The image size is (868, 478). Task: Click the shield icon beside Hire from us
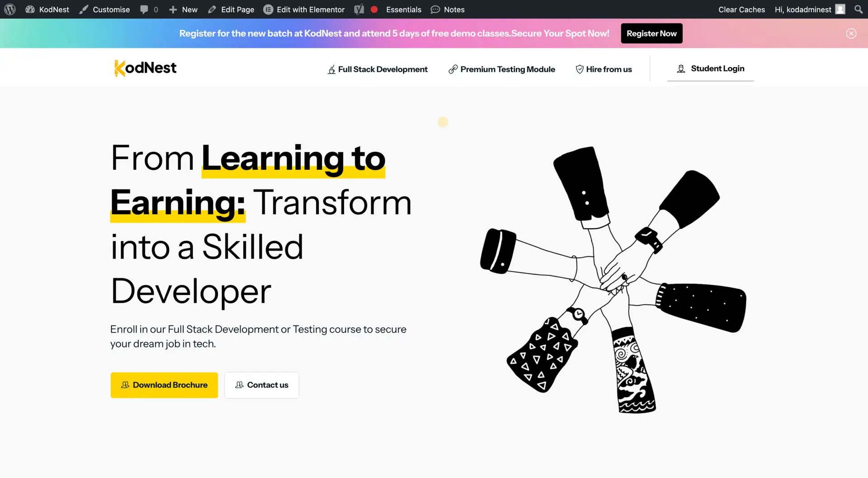click(x=580, y=69)
